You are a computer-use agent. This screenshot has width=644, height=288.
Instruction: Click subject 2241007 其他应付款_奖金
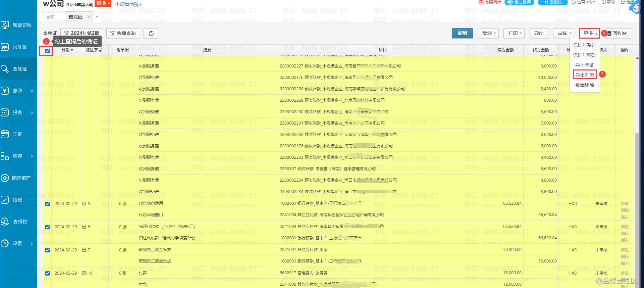pyautogui.click(x=304, y=250)
